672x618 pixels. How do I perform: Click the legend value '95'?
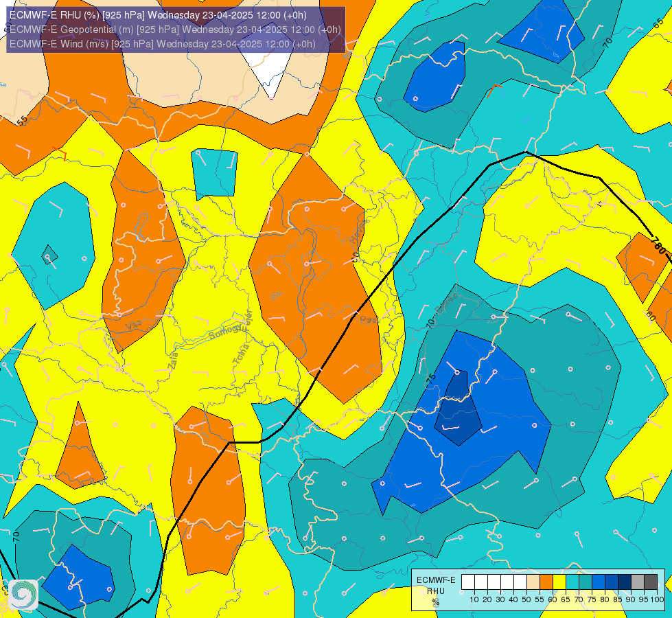pyautogui.click(x=644, y=599)
